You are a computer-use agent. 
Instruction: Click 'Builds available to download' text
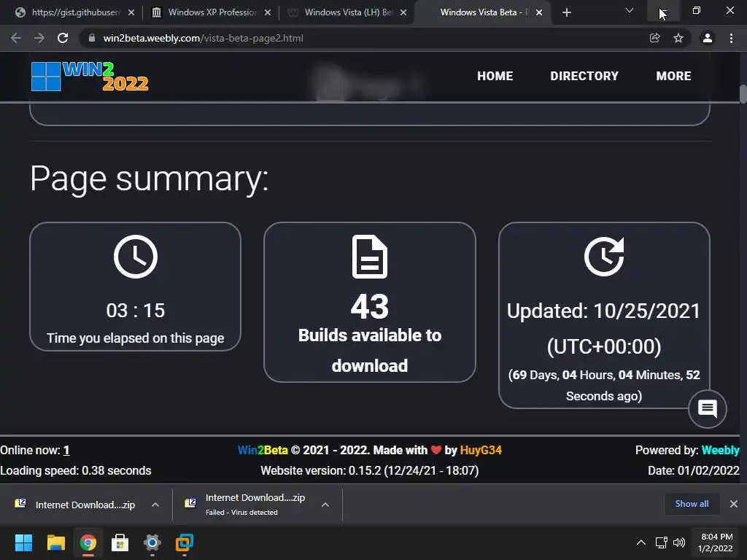point(370,351)
